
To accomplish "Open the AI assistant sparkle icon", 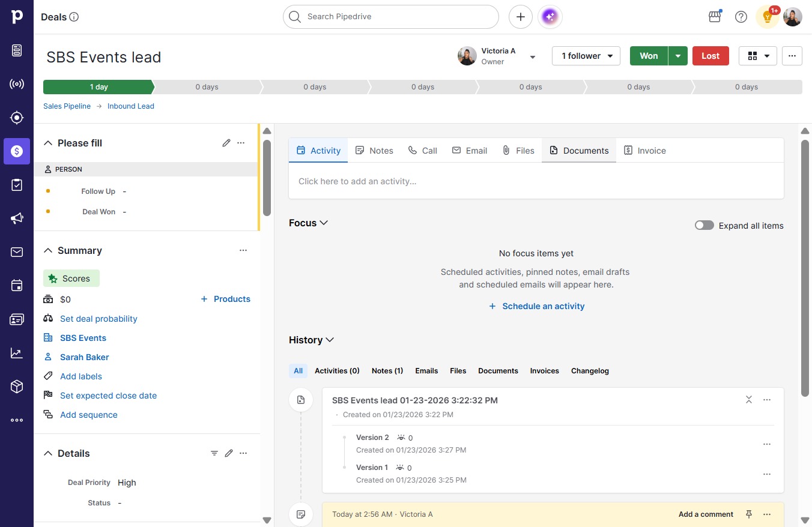I will pyautogui.click(x=550, y=17).
